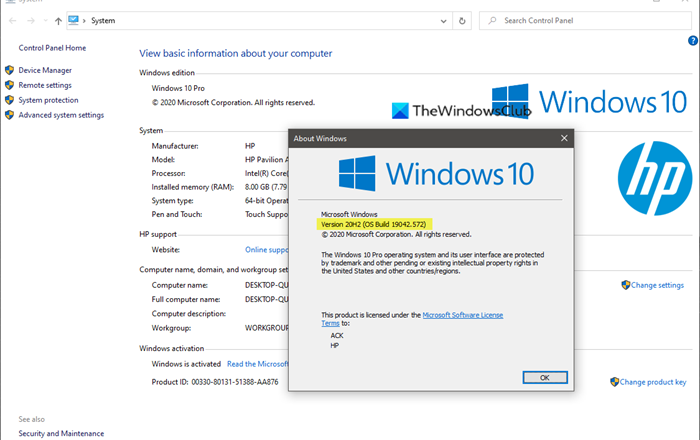Expand the address bar history dropdown

pyautogui.click(x=443, y=21)
